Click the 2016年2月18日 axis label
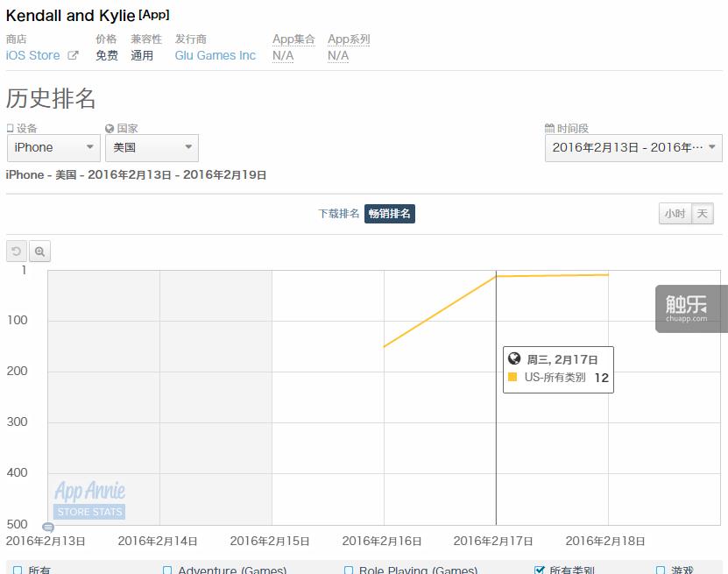 tap(605, 541)
